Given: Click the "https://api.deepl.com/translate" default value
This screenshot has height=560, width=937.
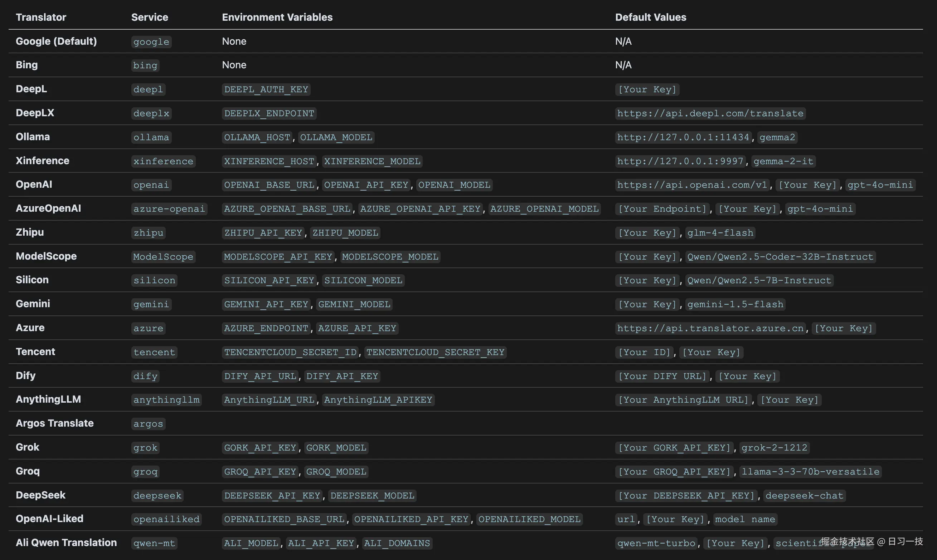Looking at the screenshot, I should (x=710, y=114).
